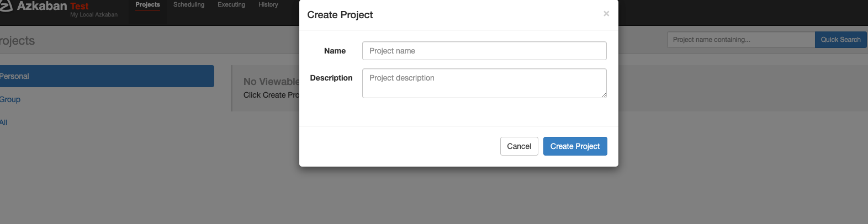Hit the Quick Search button

[x=840, y=40]
